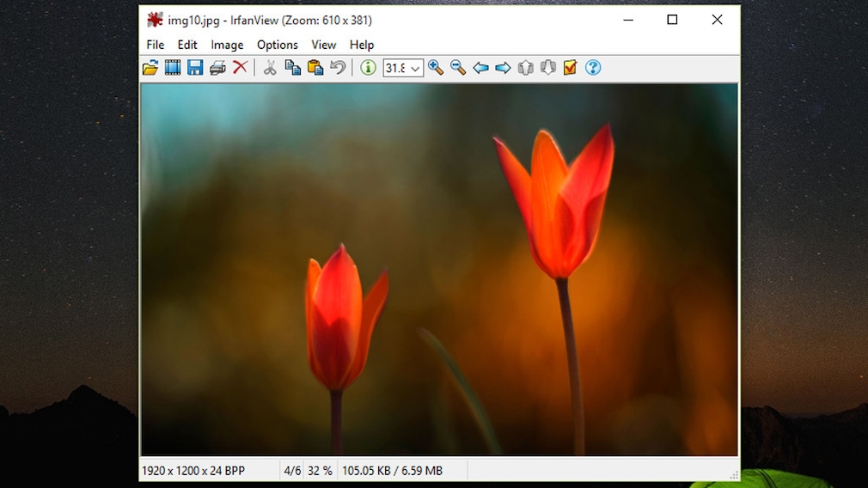Open the View menu
868x488 pixels.
(324, 45)
